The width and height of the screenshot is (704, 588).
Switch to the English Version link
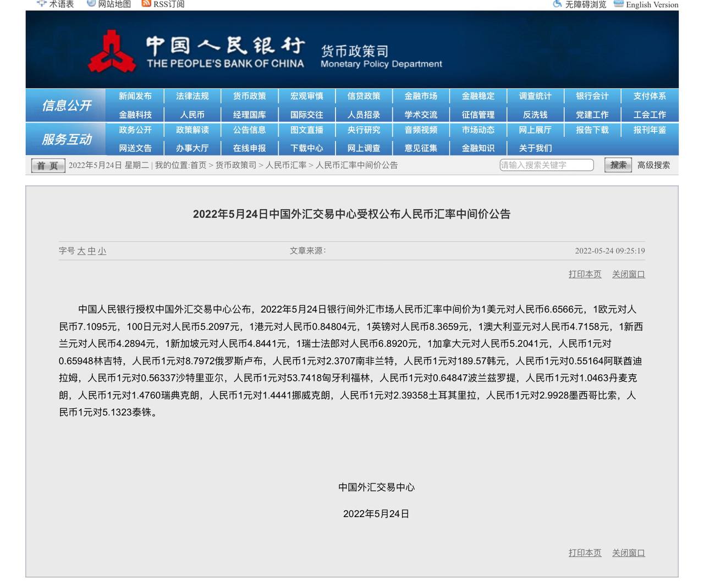point(652,4)
